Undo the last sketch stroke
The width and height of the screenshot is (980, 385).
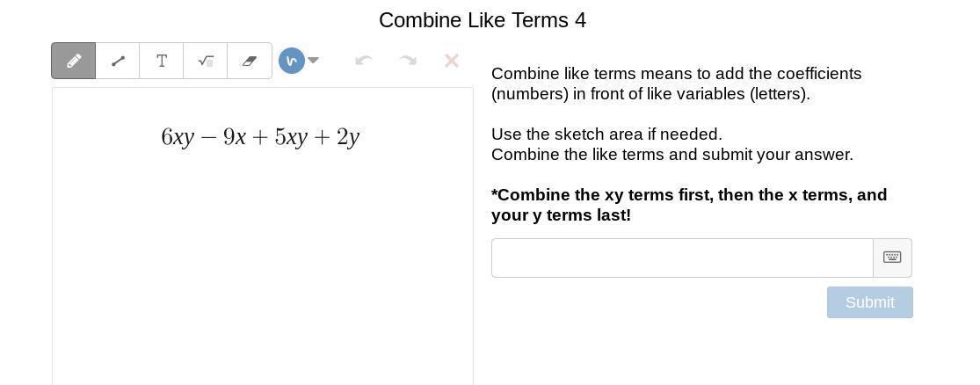[364, 61]
